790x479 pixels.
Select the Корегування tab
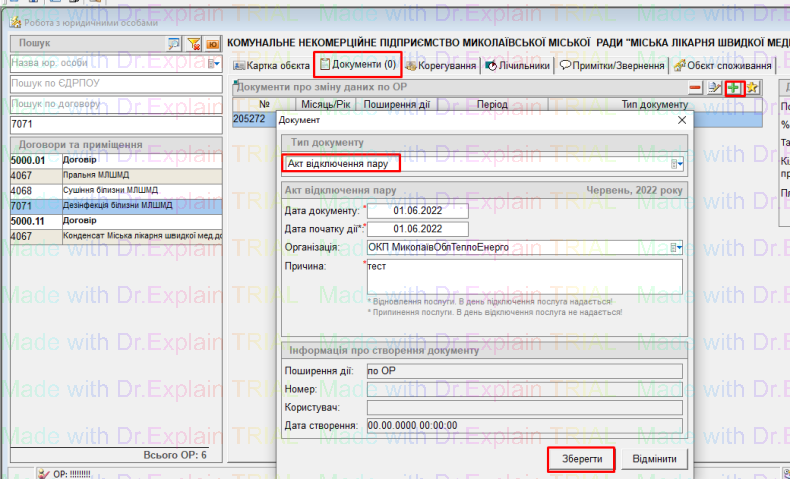pos(439,65)
